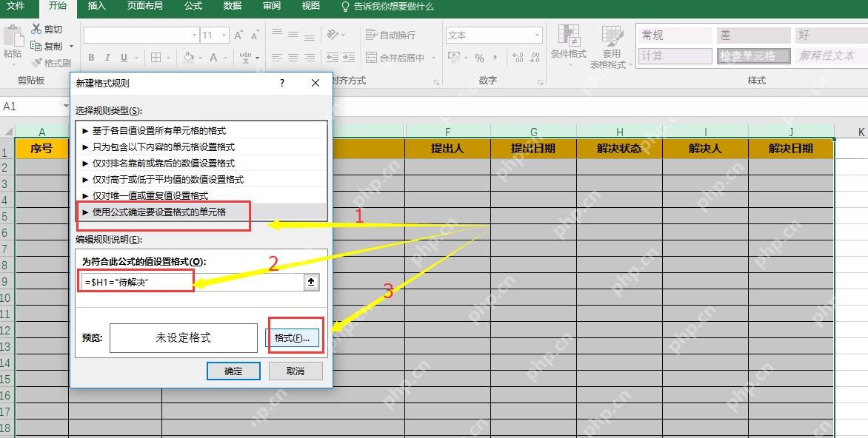Click the Paste (粘贴) clipboard icon
Viewport: 868px width, 438px height.
coord(13,36)
